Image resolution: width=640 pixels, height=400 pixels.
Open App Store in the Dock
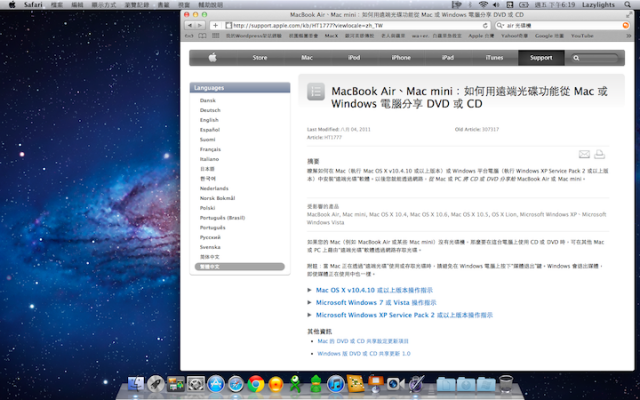click(x=216, y=384)
